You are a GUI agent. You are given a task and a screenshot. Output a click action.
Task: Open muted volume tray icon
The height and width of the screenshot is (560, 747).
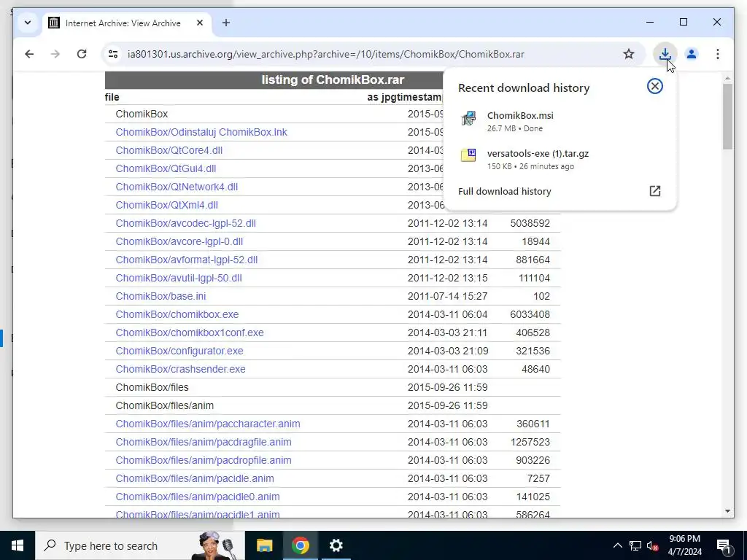pos(652,545)
